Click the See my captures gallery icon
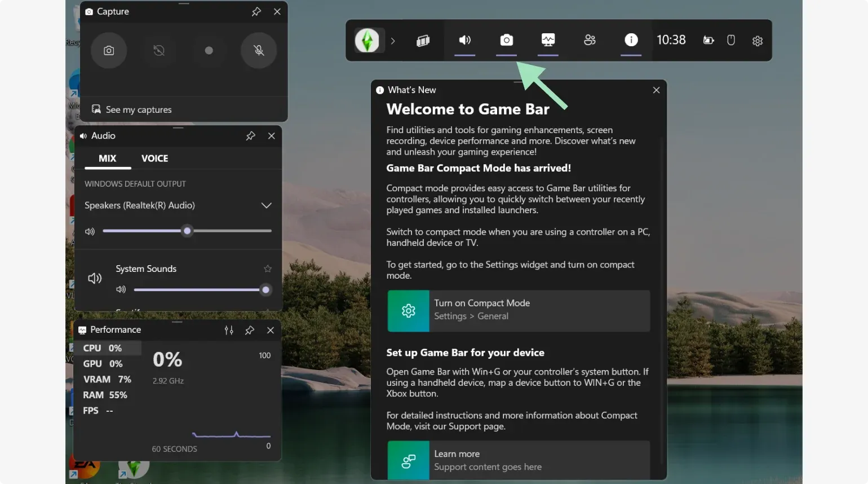The image size is (868, 484). click(x=96, y=109)
